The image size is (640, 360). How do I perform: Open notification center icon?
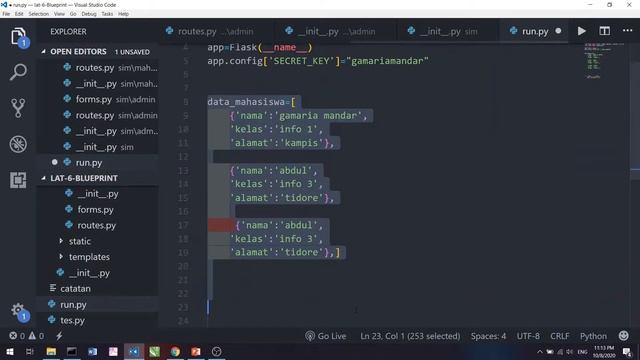pos(627,351)
